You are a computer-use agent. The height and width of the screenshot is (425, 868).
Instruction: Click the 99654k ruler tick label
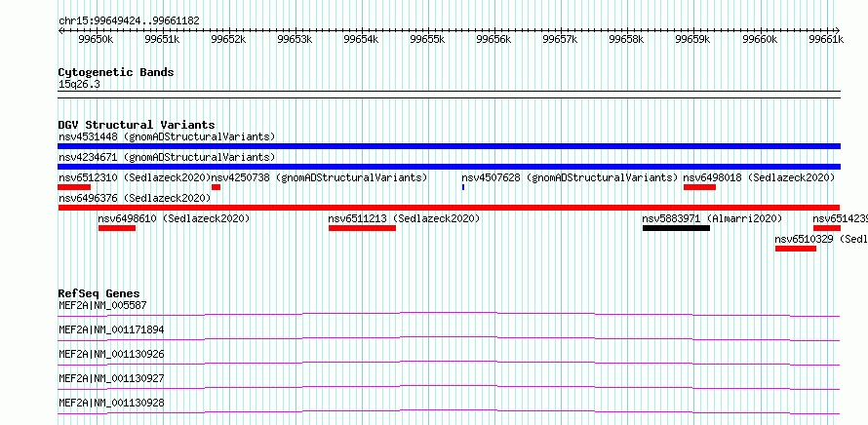coord(362,39)
